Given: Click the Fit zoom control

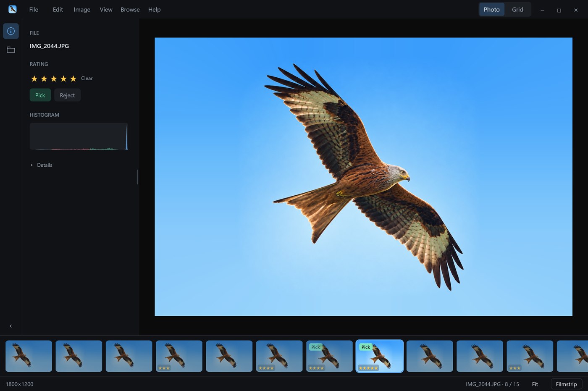Looking at the screenshot, I should (535, 384).
